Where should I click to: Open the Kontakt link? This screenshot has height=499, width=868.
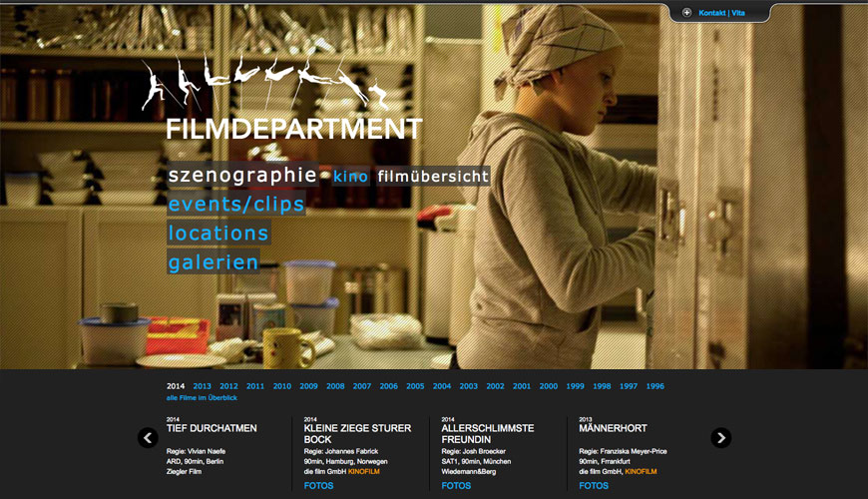pyautogui.click(x=712, y=13)
